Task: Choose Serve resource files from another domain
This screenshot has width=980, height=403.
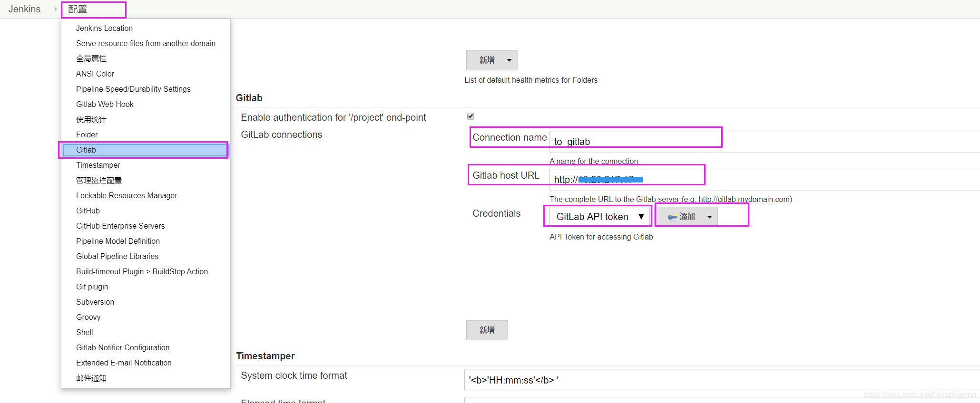Action: coord(146,43)
